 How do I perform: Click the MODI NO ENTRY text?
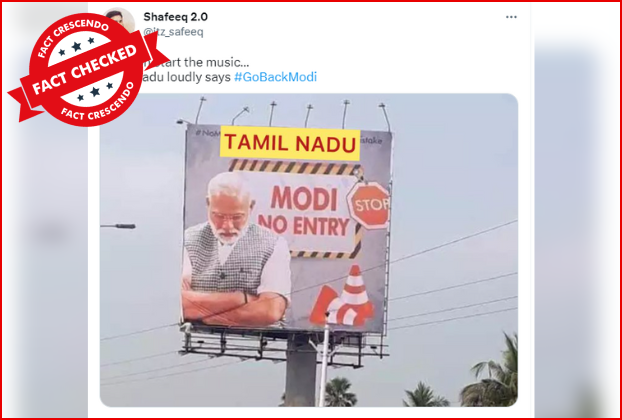click(304, 213)
